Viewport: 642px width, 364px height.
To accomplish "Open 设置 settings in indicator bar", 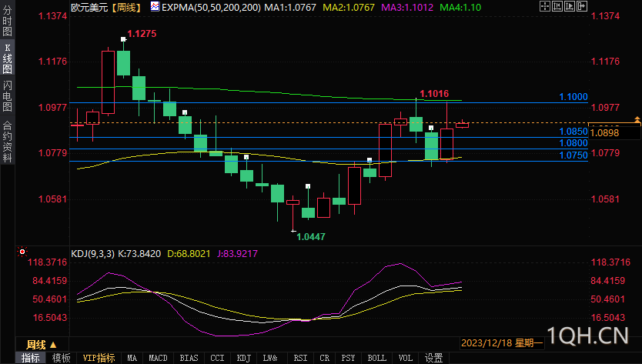I will pos(433,358).
